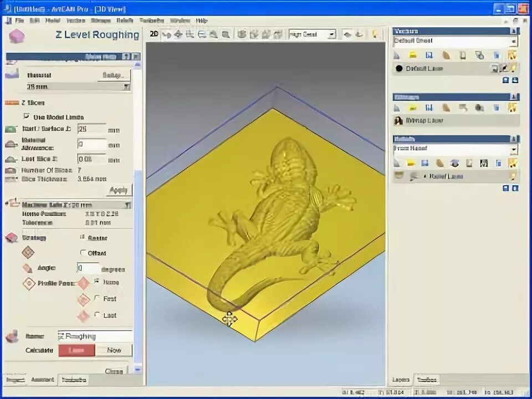Click the raster Angle input field
532x399 pixels.
tap(88, 268)
